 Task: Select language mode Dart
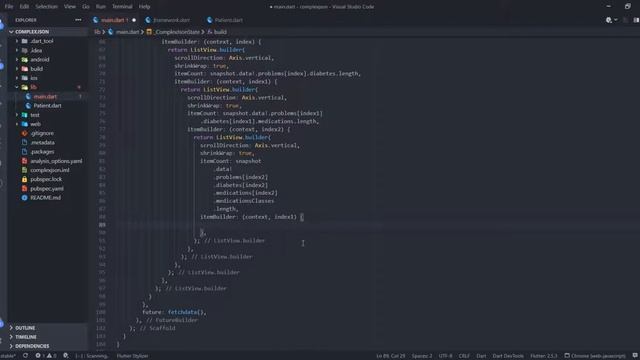[x=481, y=356]
